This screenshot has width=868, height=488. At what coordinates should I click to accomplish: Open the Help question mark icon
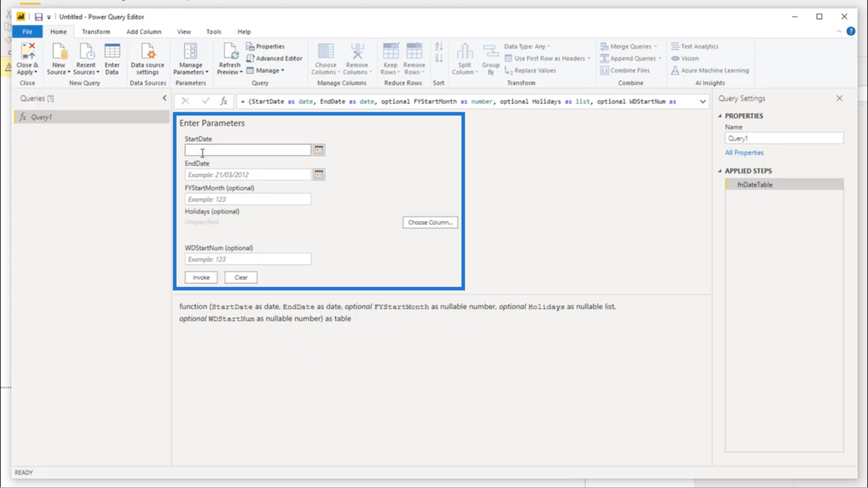pyautogui.click(x=851, y=32)
